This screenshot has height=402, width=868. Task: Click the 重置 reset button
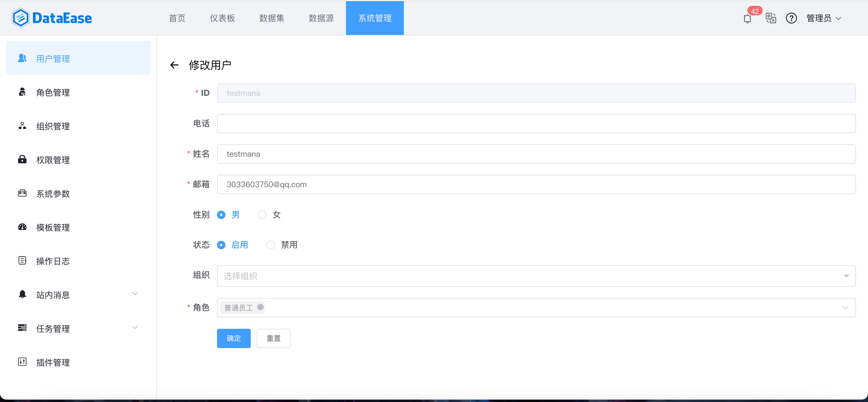(274, 338)
